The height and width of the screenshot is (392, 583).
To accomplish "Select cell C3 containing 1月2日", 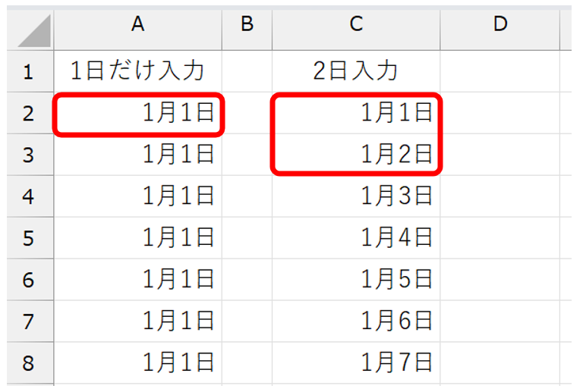I will coord(356,155).
